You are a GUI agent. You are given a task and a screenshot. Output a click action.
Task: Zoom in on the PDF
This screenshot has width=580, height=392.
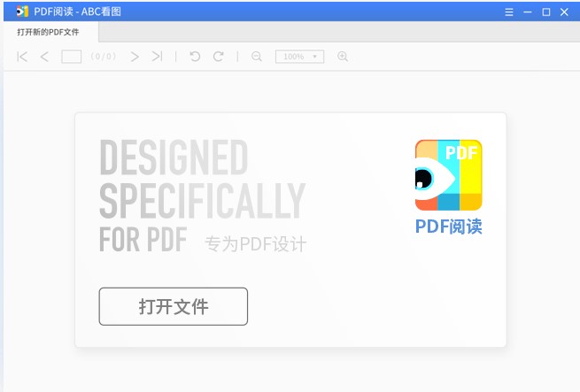343,57
